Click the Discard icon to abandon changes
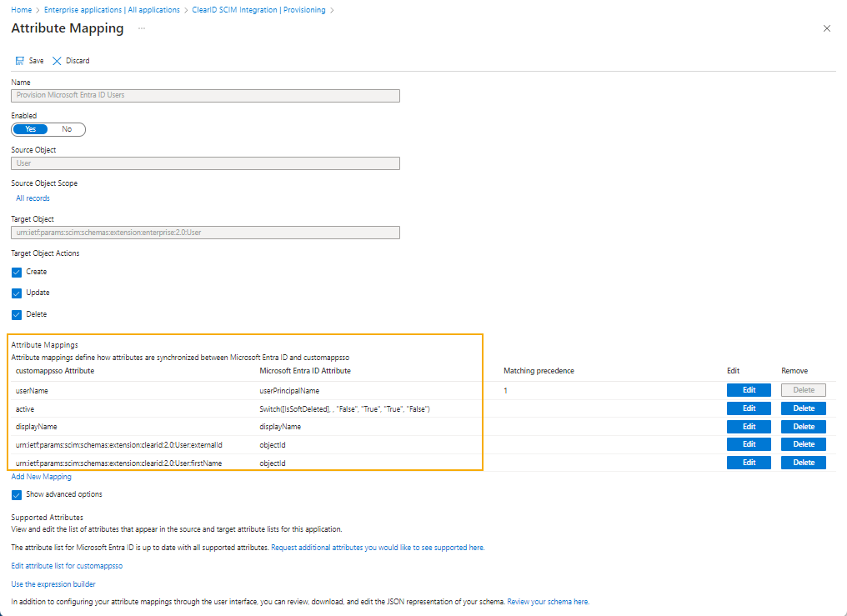 coord(69,60)
